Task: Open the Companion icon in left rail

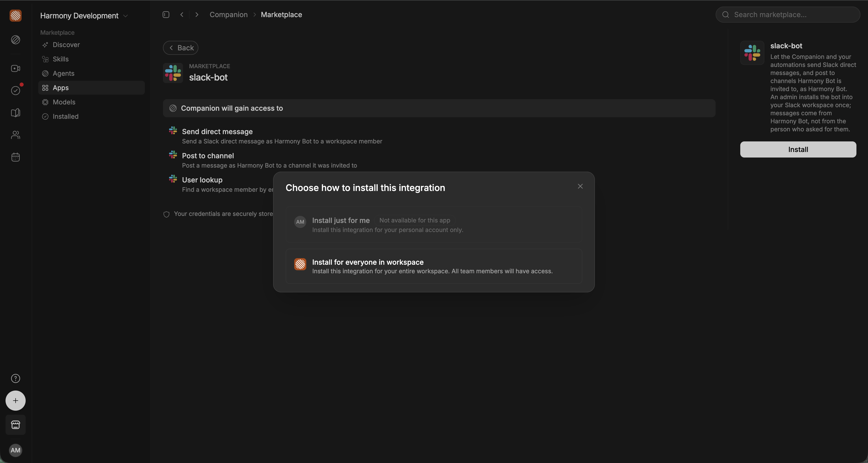Action: point(16,40)
